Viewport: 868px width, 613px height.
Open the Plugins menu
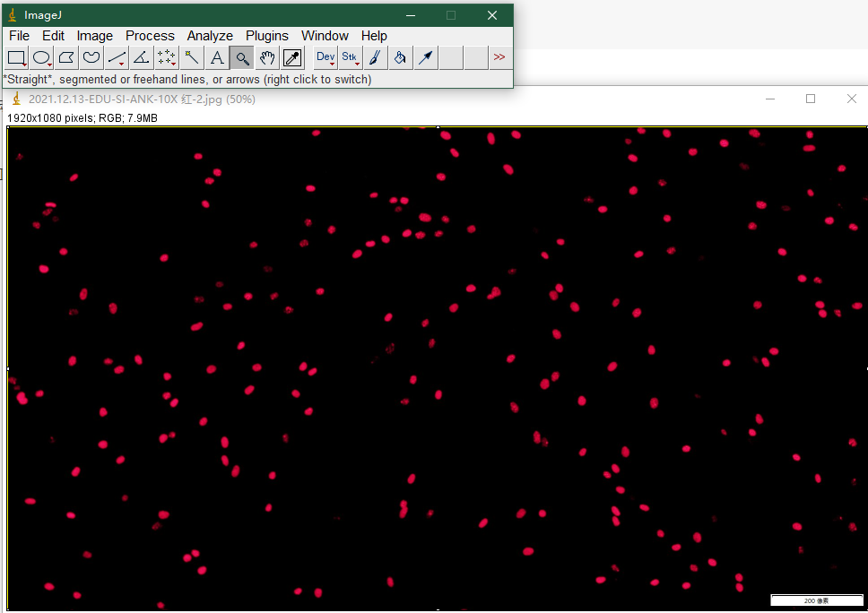click(x=267, y=36)
